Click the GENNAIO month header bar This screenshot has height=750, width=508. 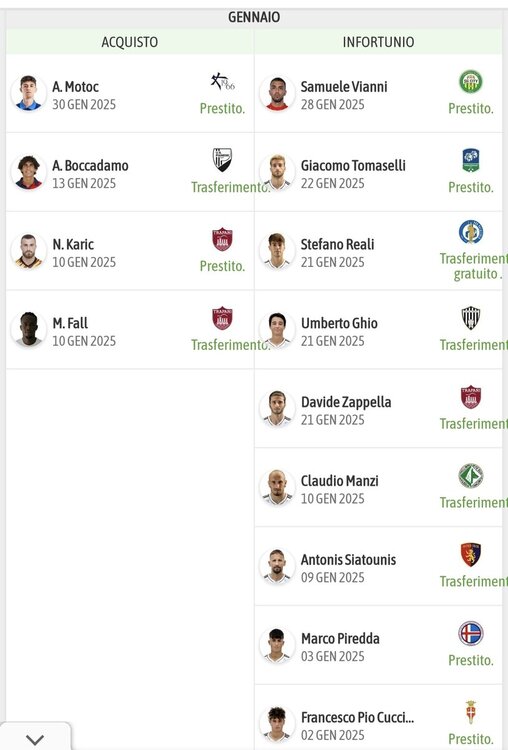(x=254, y=17)
